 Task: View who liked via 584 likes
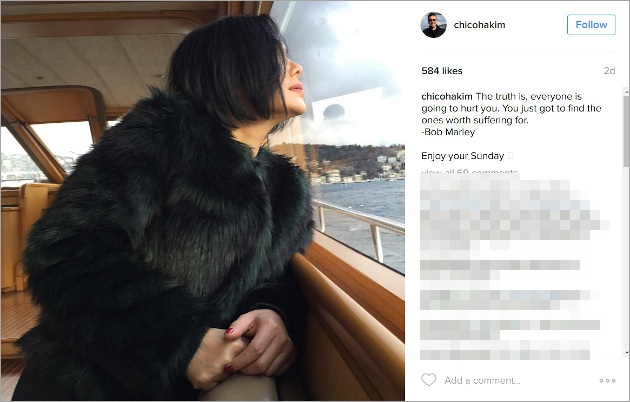coord(442,71)
